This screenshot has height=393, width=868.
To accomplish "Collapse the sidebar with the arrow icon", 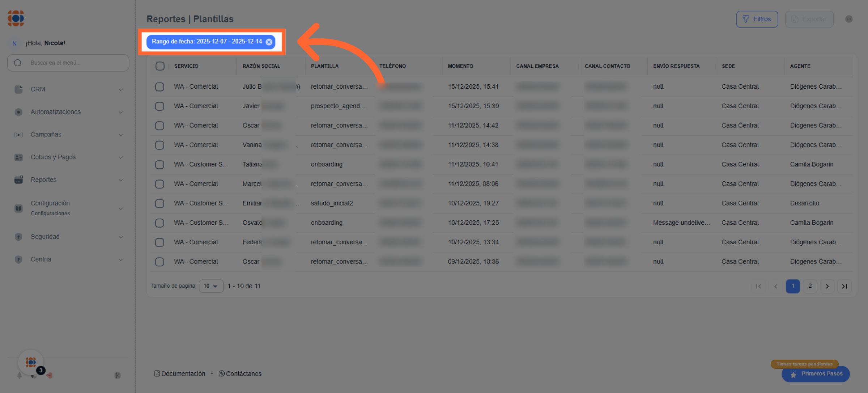I will (x=118, y=376).
